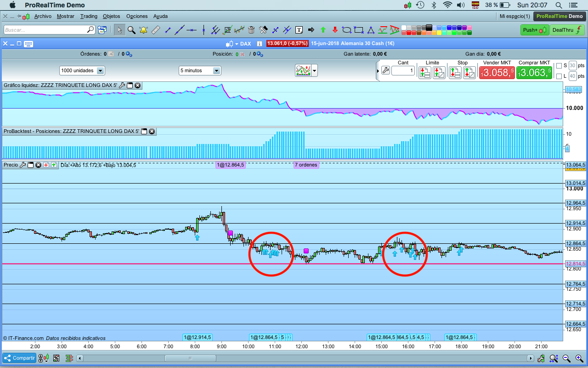Click the order panel wrench icon

385,70
